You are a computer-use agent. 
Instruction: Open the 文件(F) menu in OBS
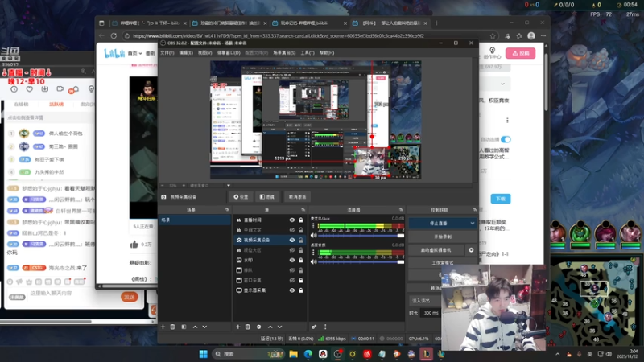pyautogui.click(x=167, y=53)
